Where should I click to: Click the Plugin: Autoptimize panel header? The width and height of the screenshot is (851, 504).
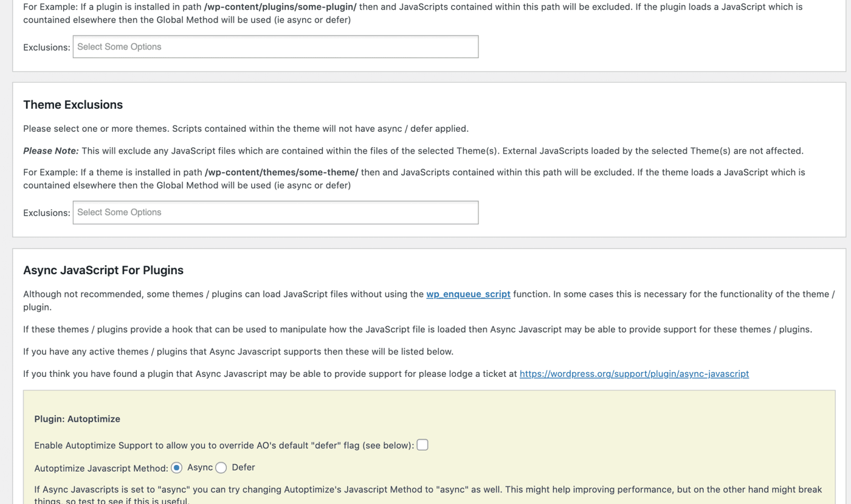[77, 419]
